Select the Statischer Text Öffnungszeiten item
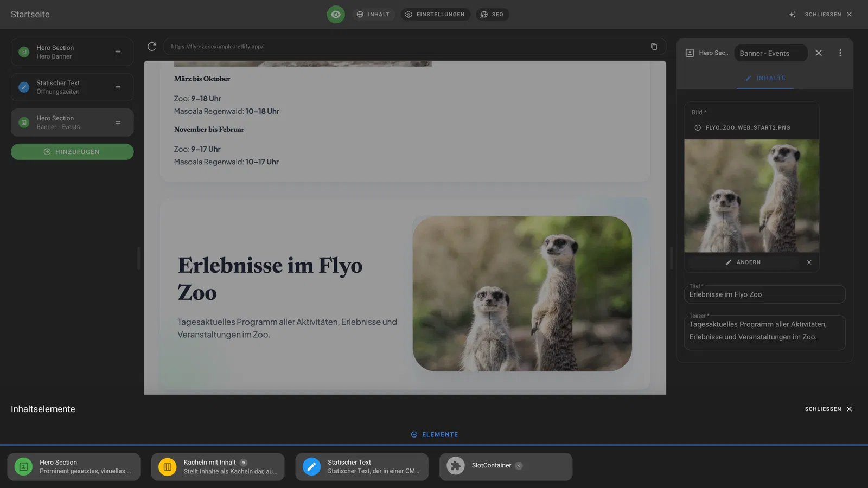Image resolution: width=868 pixels, height=488 pixels. [72, 87]
